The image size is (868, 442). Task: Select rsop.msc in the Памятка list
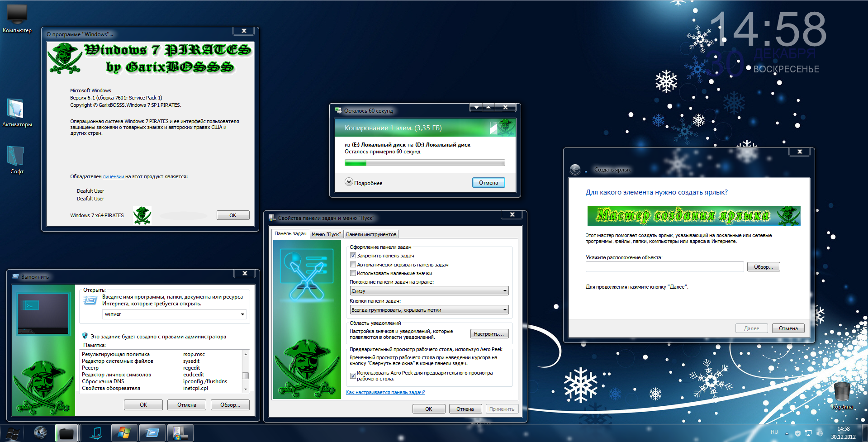coord(194,354)
